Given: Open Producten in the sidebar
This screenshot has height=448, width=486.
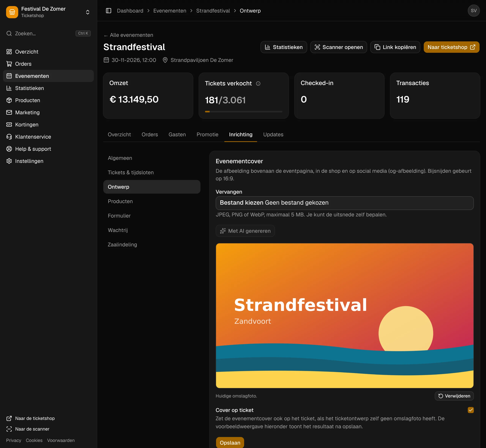Looking at the screenshot, I should coord(48,100).
